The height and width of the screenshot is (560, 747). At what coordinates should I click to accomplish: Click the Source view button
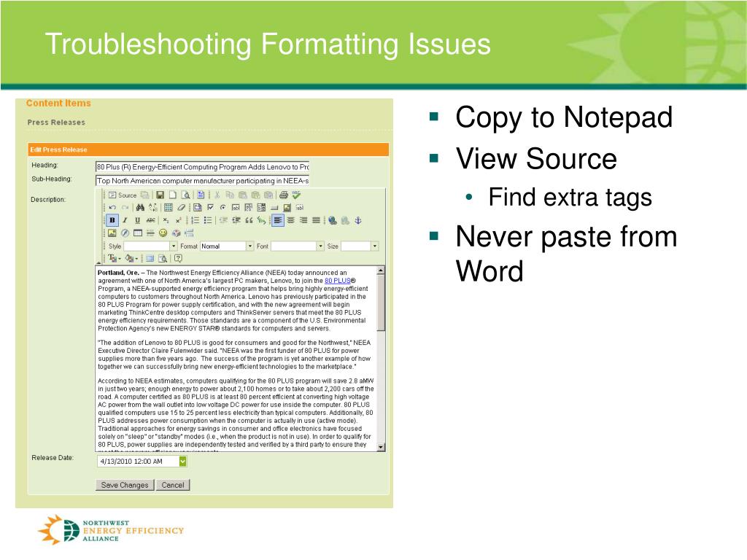coord(122,195)
